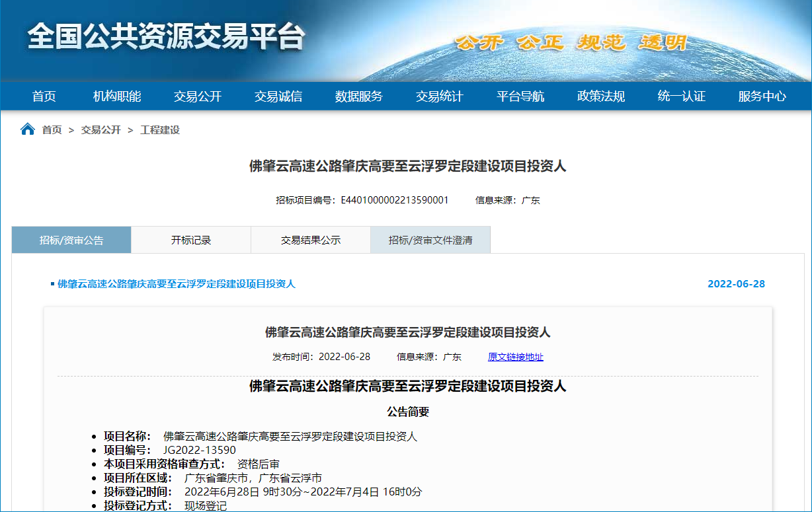Click the blue announcement title link
Viewport: 812px width, 512px height.
[176, 284]
